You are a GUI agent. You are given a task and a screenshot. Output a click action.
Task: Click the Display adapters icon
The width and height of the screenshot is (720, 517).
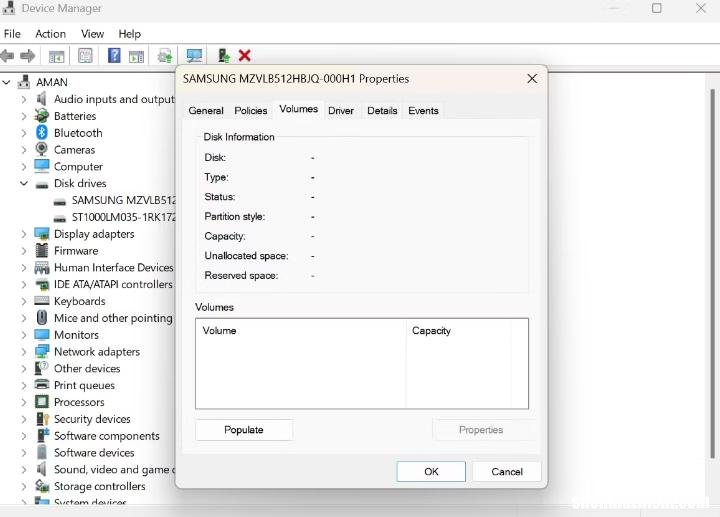click(x=42, y=234)
